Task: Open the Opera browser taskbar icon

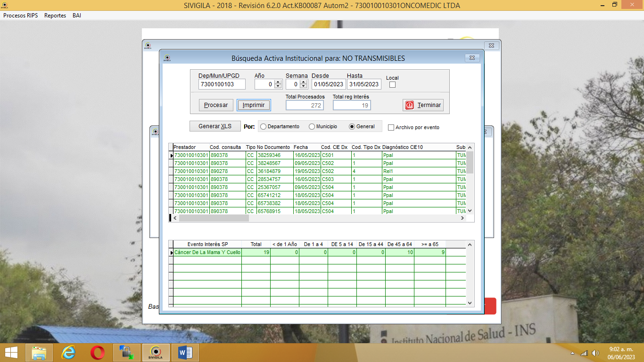Action: pos(98,353)
